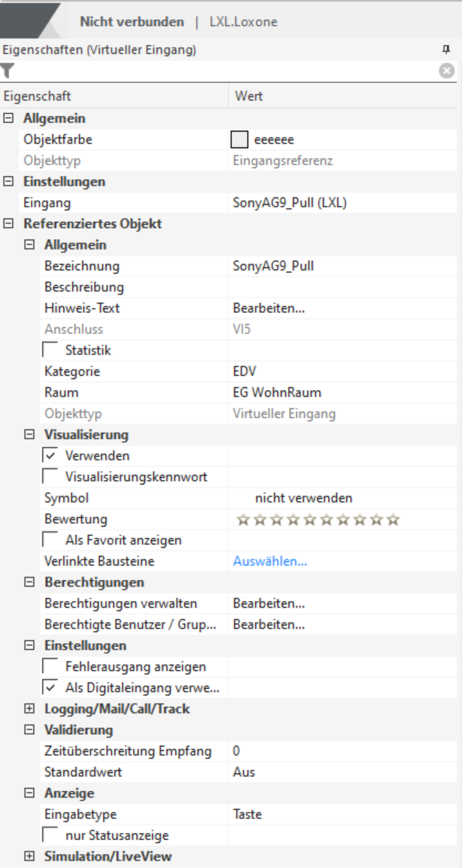Toggle Als Favorit anzeigen checkbox

(51, 540)
